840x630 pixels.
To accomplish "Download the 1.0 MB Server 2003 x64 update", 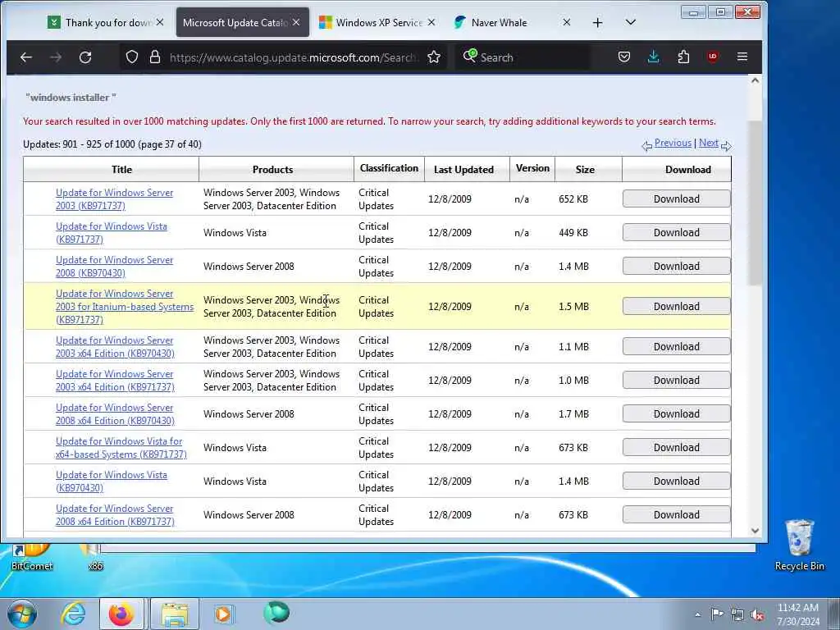I will [676, 381].
